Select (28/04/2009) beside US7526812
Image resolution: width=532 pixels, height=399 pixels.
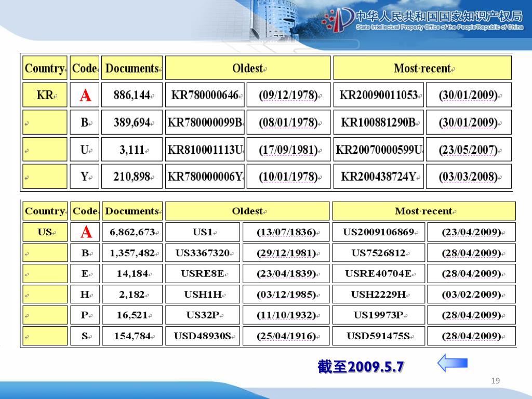pos(471,254)
